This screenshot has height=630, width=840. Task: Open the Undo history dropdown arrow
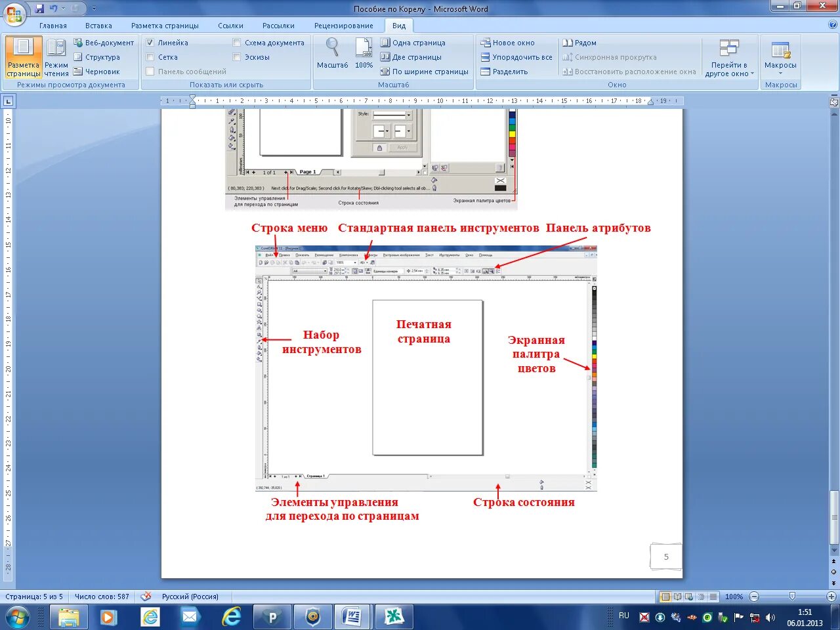point(64,9)
